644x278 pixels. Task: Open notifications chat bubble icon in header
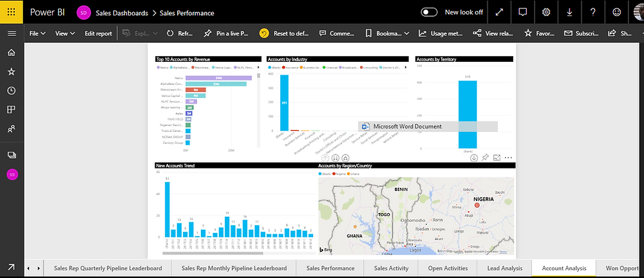522,12
